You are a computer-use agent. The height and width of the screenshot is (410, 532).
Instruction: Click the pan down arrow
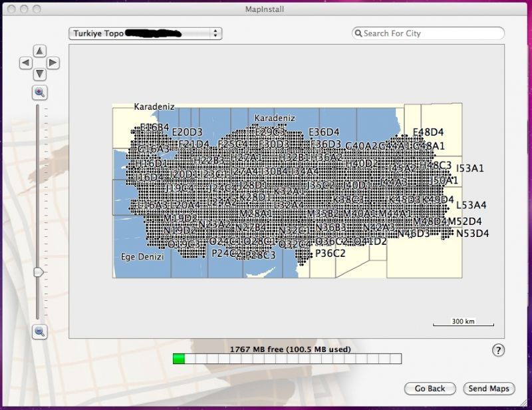(x=40, y=74)
